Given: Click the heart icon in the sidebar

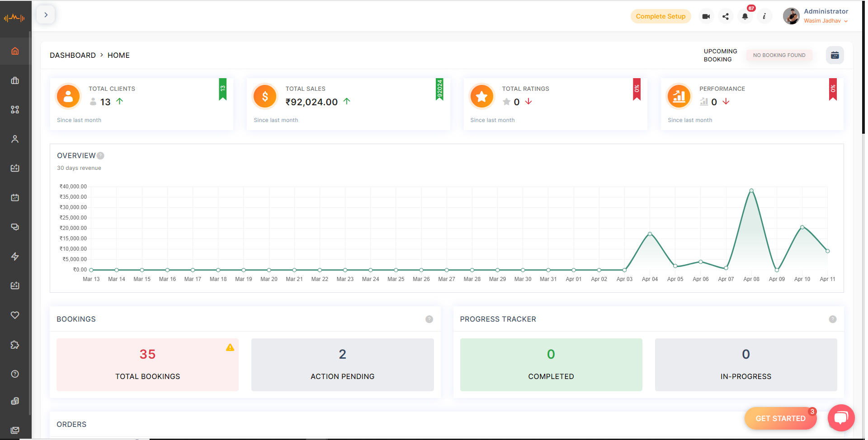Looking at the screenshot, I should 15,315.
